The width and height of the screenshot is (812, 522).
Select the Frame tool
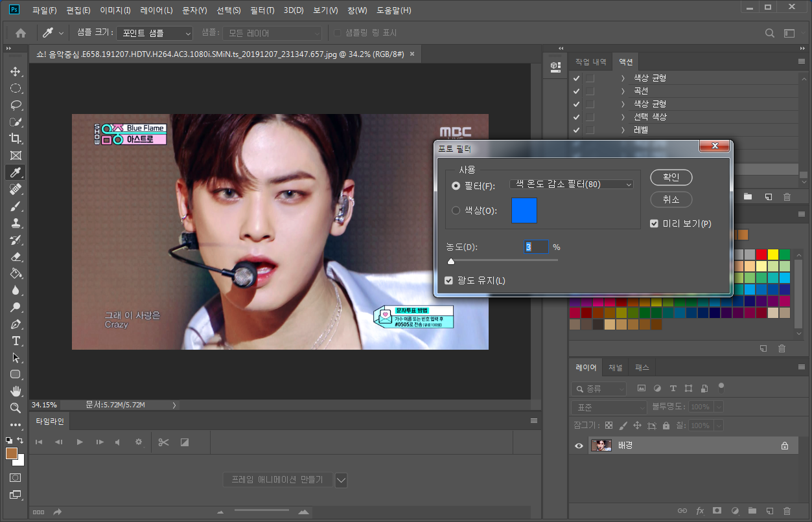pyautogui.click(x=16, y=155)
